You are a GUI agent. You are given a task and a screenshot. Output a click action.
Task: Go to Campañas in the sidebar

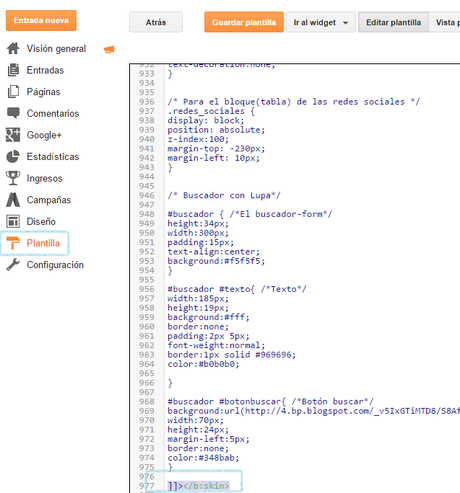coord(49,200)
